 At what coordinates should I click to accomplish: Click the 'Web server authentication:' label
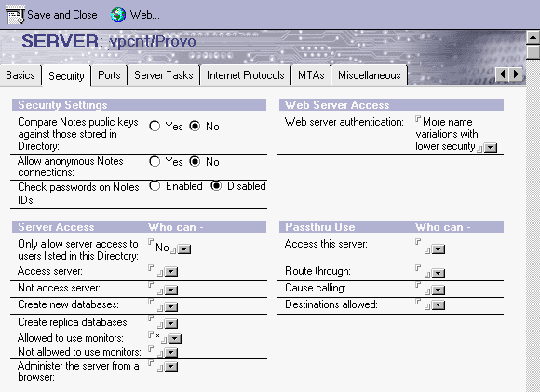[344, 122]
